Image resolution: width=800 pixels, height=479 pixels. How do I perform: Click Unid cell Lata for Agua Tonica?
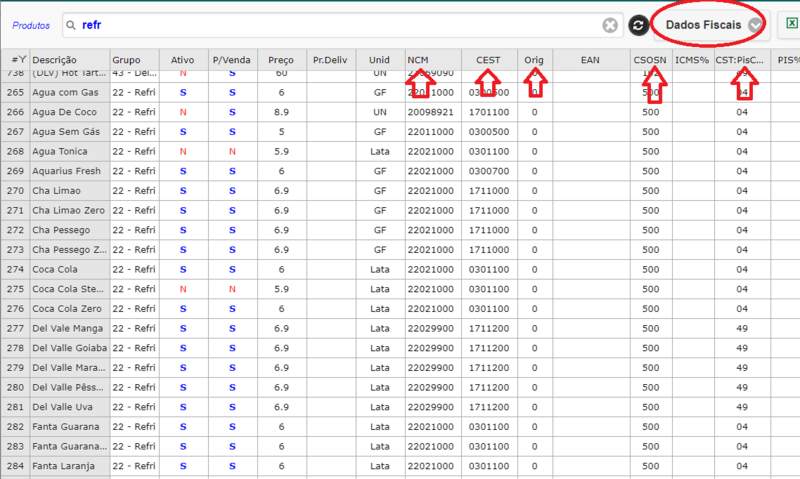point(380,152)
